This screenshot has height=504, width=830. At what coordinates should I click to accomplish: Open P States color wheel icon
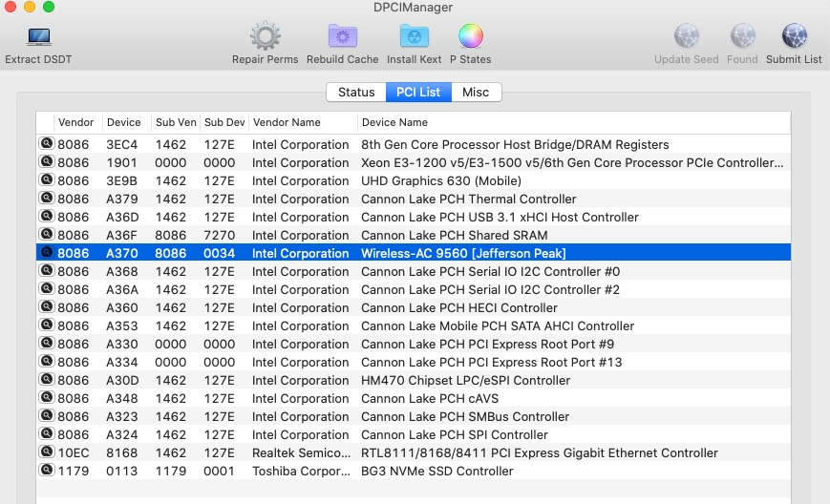470,37
